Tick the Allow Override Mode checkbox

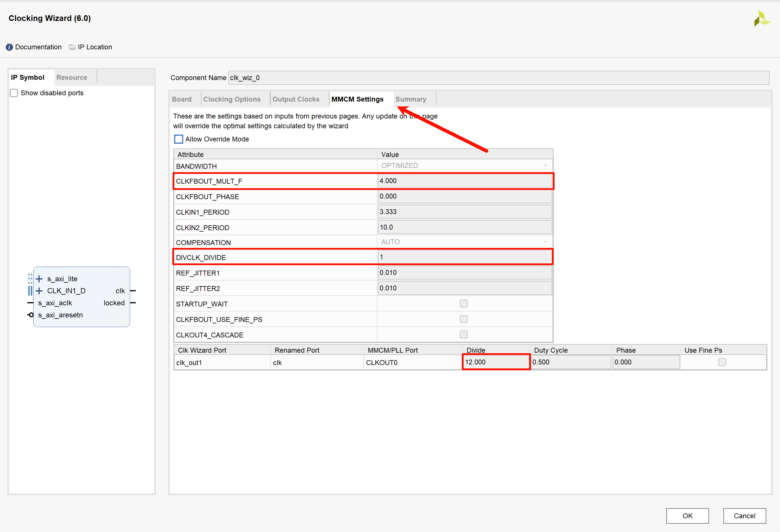point(179,139)
